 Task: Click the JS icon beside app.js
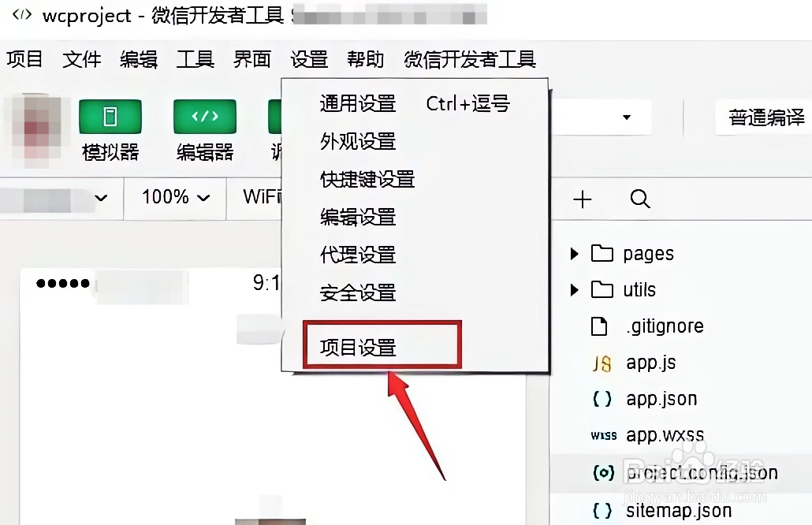click(602, 363)
